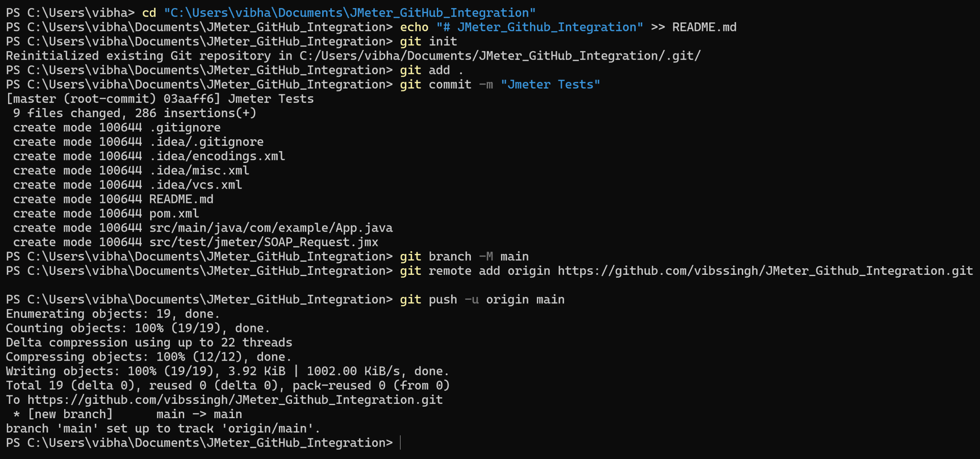Screen dimensions: 980x459
Task: Click the 'create mode 100644 README.md' line
Action: [113, 199]
